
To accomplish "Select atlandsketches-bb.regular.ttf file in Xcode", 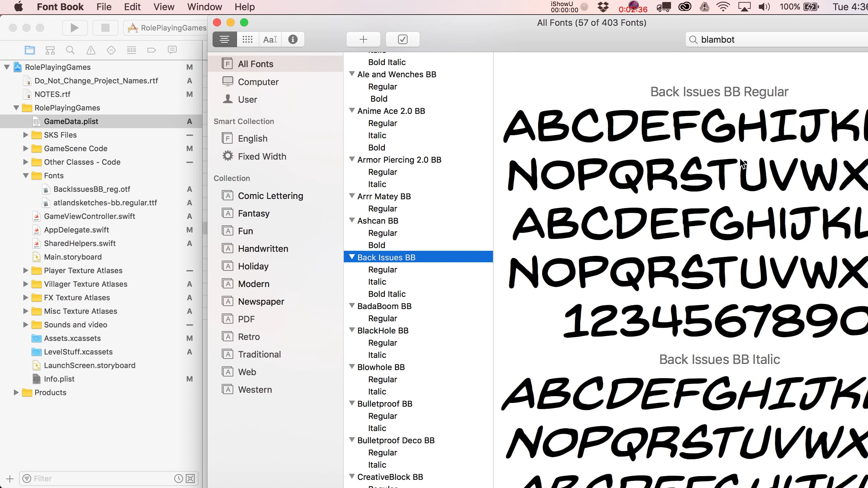I will pyautogui.click(x=101, y=203).
